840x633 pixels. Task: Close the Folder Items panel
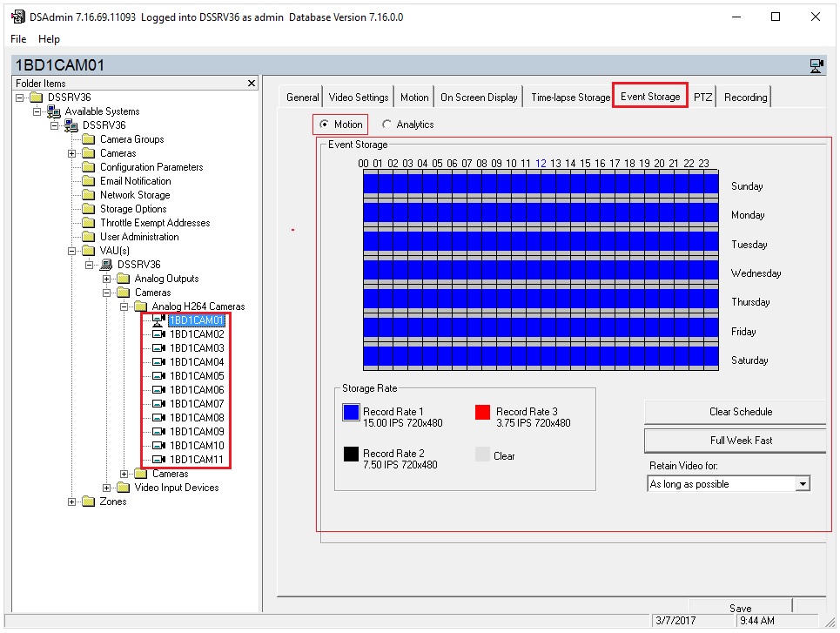point(251,82)
